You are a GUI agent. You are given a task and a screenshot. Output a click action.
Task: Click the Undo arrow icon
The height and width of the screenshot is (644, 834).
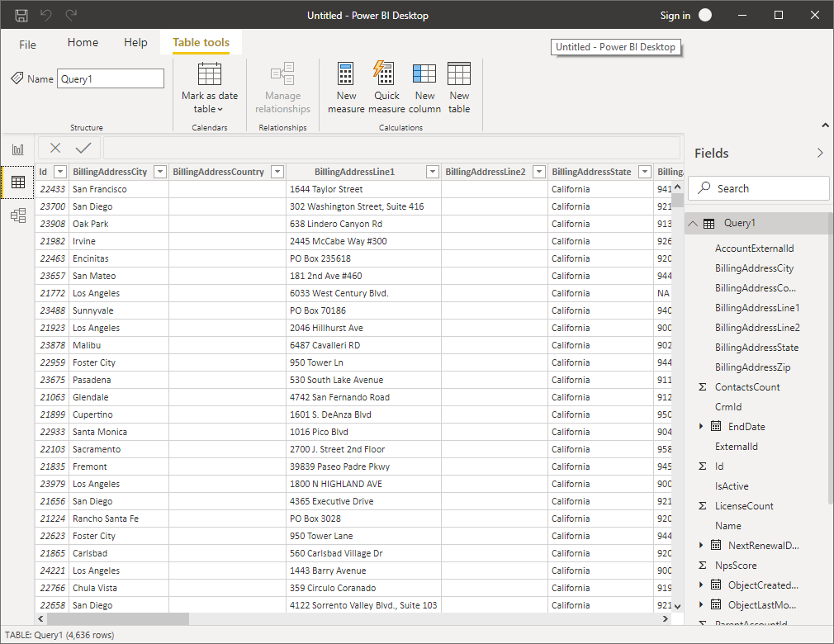(x=46, y=16)
